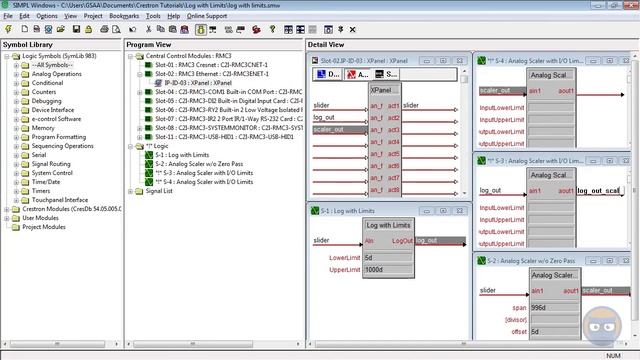The image size is (640, 360).
Task: Click the log_out_scal output signal field
Action: [x=600, y=191]
